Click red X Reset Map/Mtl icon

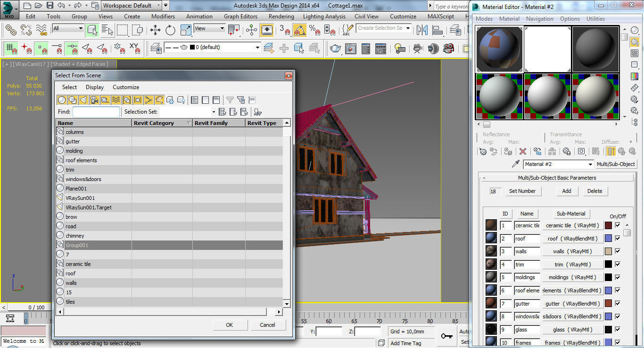coord(522,151)
